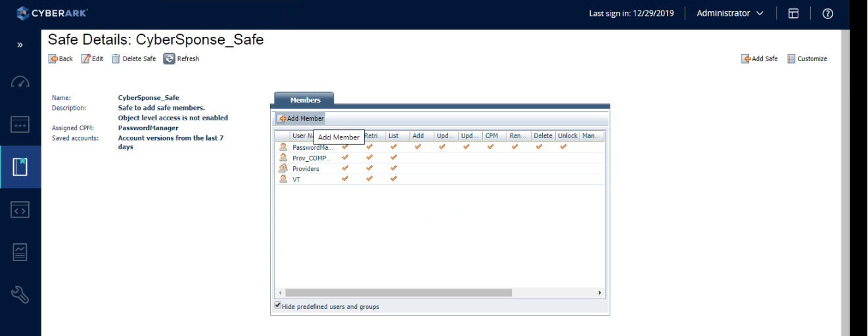This screenshot has width=868, height=336.
Task: Select the PasswordManager user icon
Action: (x=283, y=147)
